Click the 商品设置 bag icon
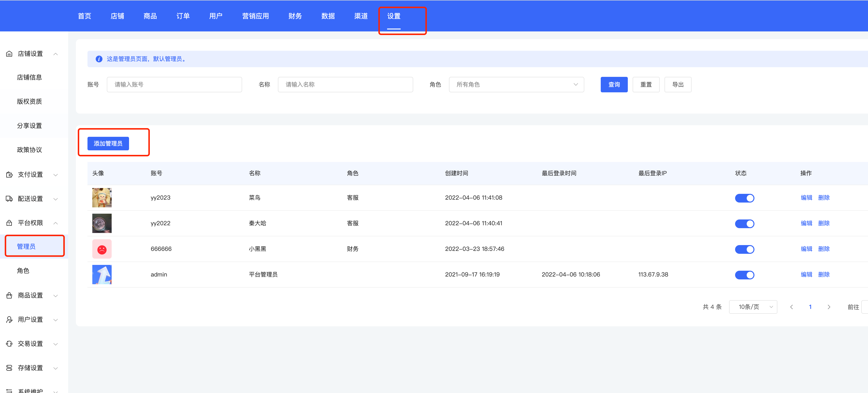This screenshot has width=868, height=393. pyautogui.click(x=9, y=296)
